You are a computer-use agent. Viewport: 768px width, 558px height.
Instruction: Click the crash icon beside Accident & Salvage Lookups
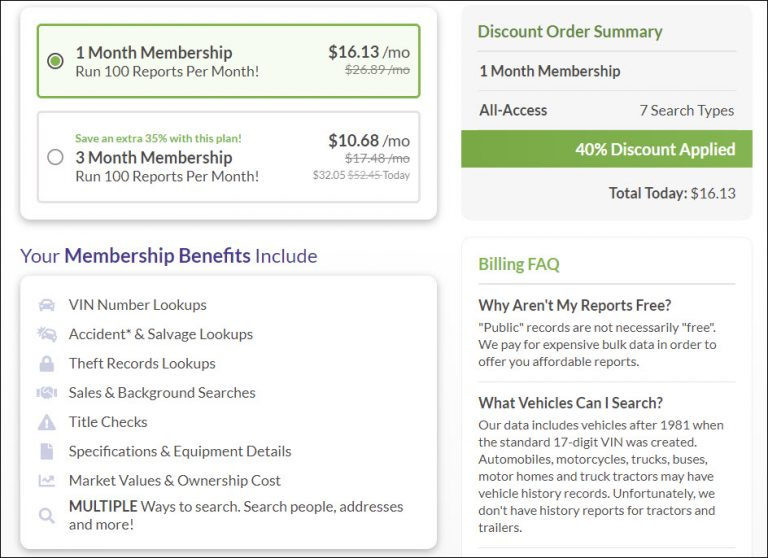[x=47, y=334]
